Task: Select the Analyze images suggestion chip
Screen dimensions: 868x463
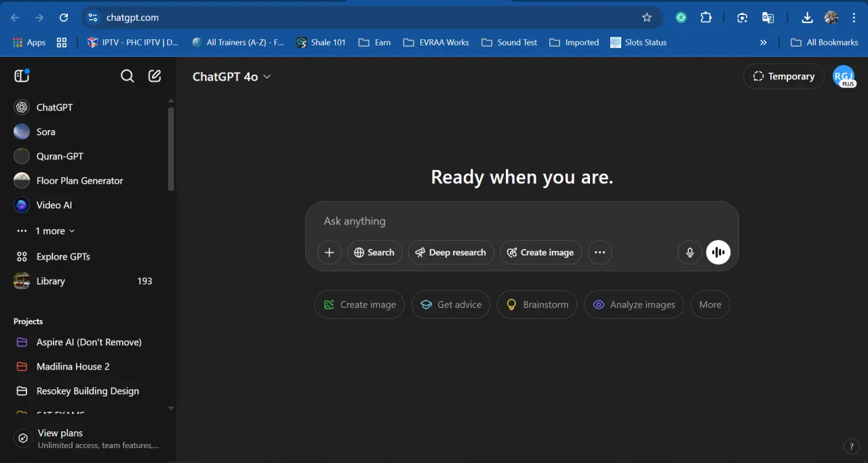Action: 634,304
